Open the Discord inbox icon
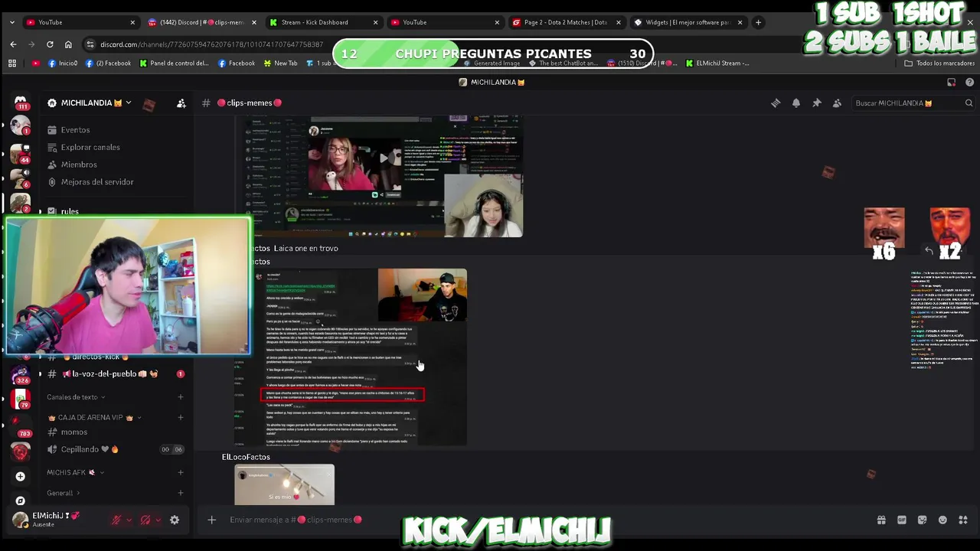Viewport: 980px width, 551px height. (952, 82)
